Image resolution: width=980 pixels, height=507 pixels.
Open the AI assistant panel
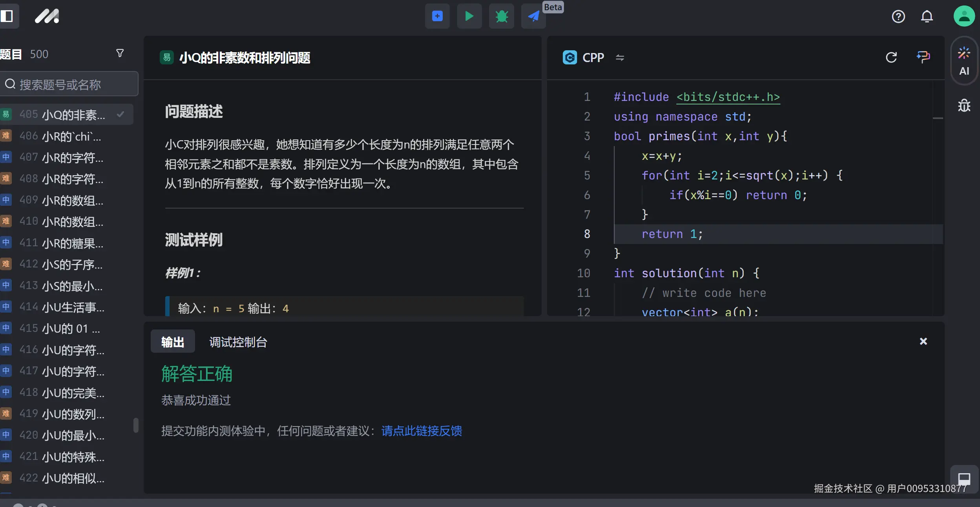click(x=964, y=61)
